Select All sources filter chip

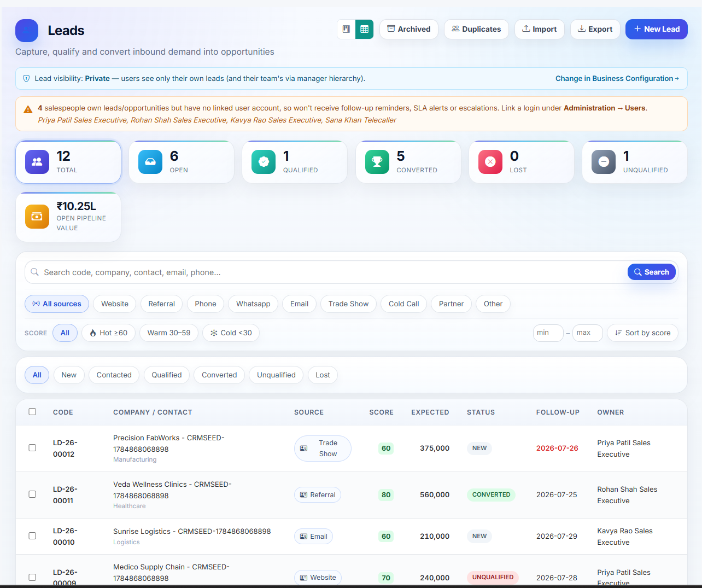[x=57, y=304]
